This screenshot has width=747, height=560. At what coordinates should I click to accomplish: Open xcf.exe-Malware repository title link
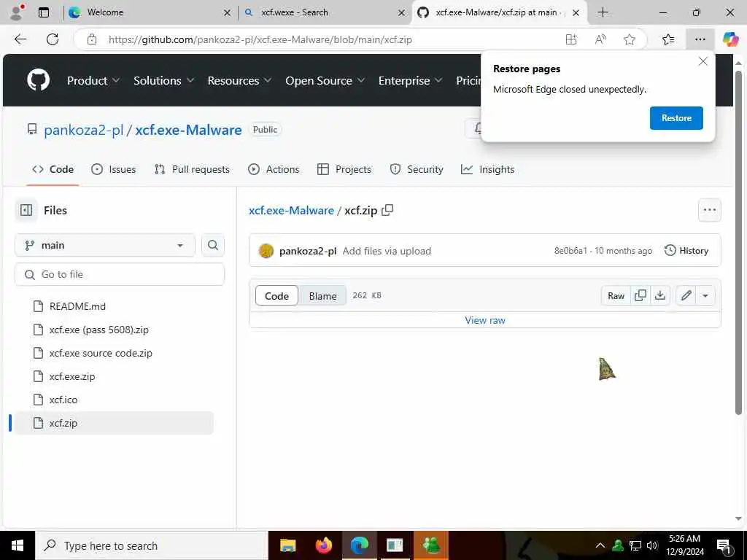[x=188, y=130]
